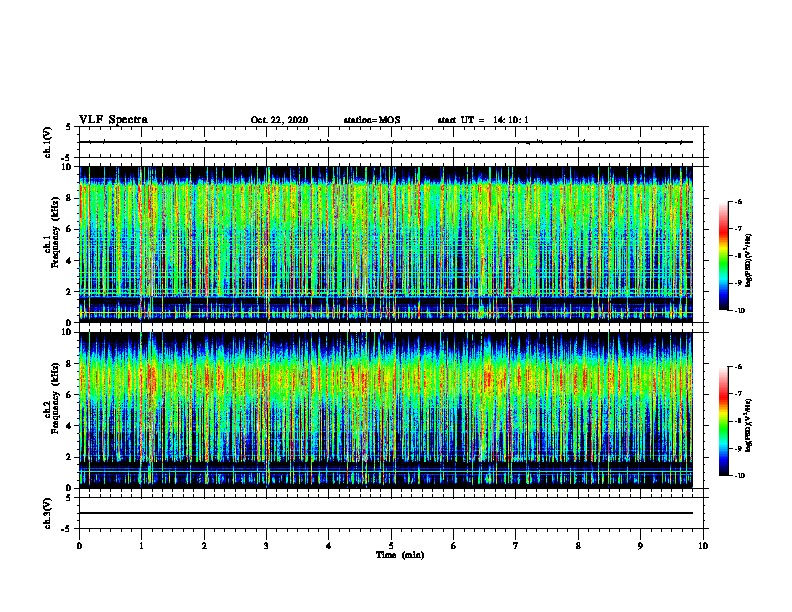Click time axis tick label "2"

point(204,546)
